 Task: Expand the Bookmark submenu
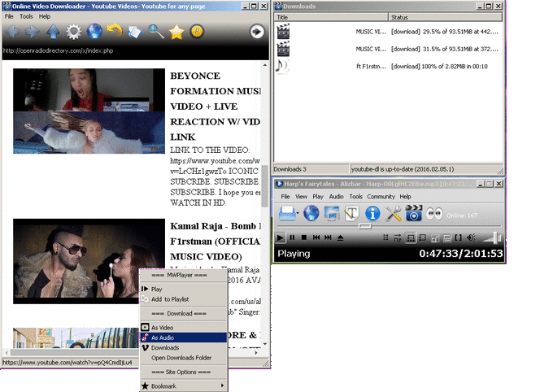coord(183,386)
